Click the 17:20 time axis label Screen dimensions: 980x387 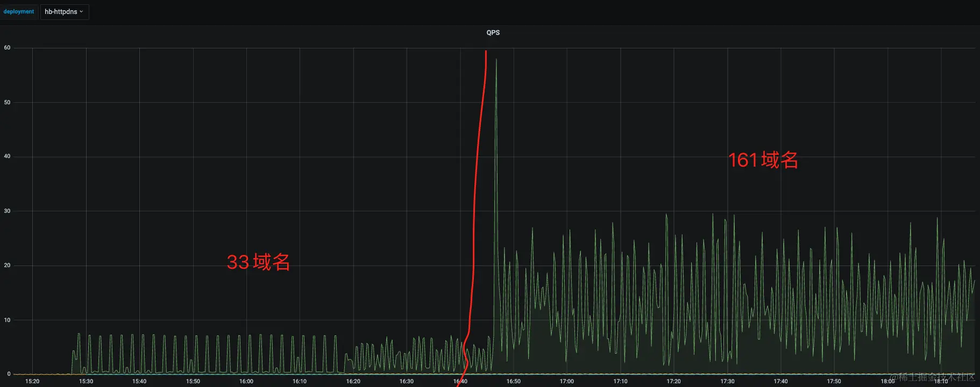point(674,381)
